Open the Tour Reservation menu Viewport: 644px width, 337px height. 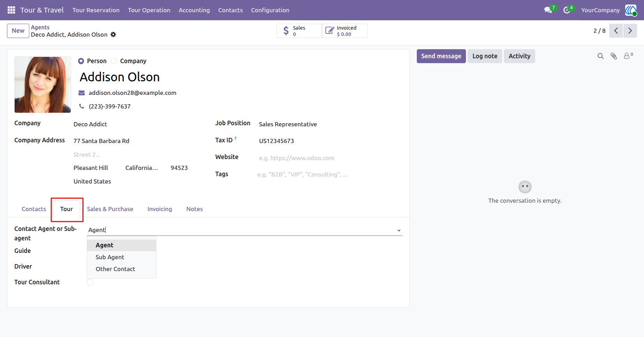[96, 10]
